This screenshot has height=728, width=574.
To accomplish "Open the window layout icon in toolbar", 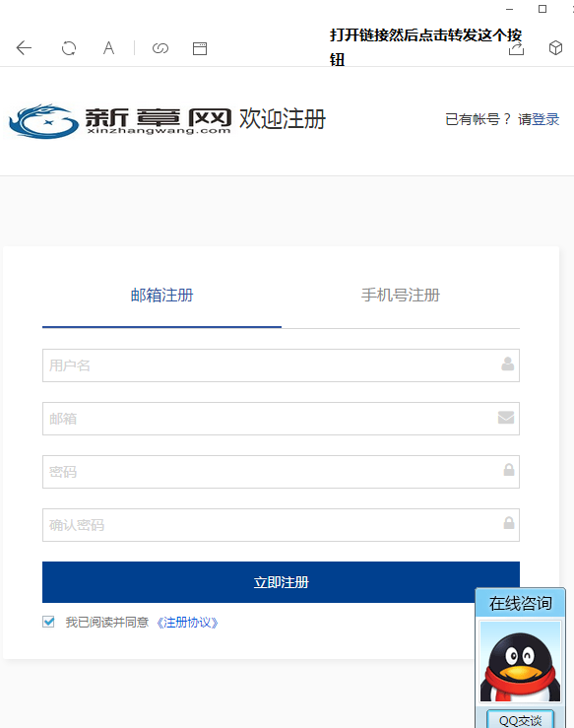I will coord(200,48).
